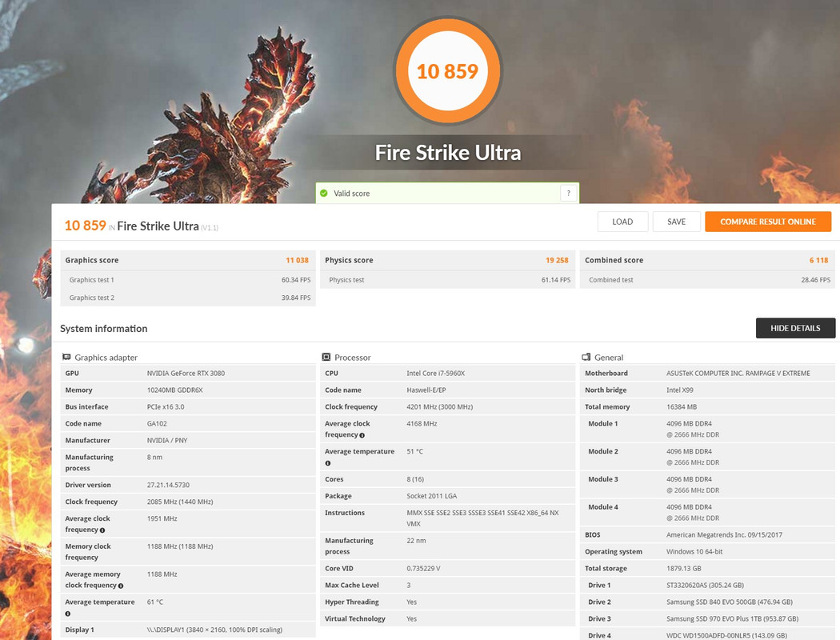The width and height of the screenshot is (840, 640).
Task: Open the question mark help button
Action: [x=568, y=194]
